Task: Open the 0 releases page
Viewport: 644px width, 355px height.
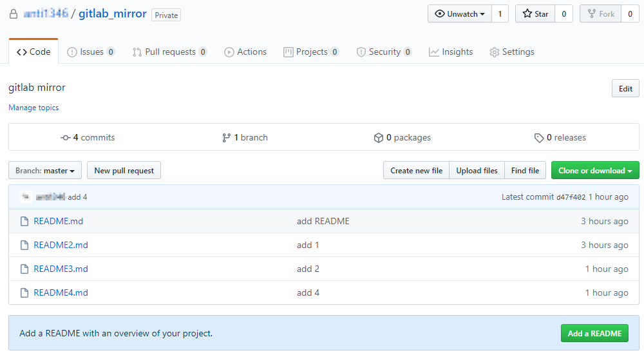Action: coord(560,138)
